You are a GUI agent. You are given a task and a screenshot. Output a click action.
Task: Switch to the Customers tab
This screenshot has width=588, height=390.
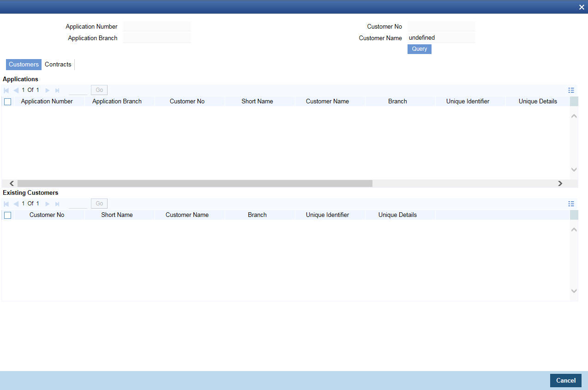[24, 65]
